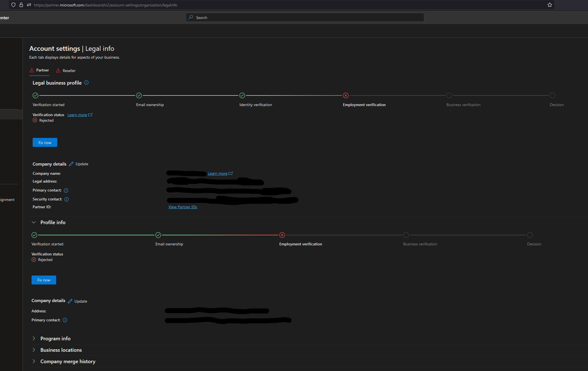Screen dimensions: 588x371
Task: Click the Identity verification progress step marker
Action: (242, 95)
